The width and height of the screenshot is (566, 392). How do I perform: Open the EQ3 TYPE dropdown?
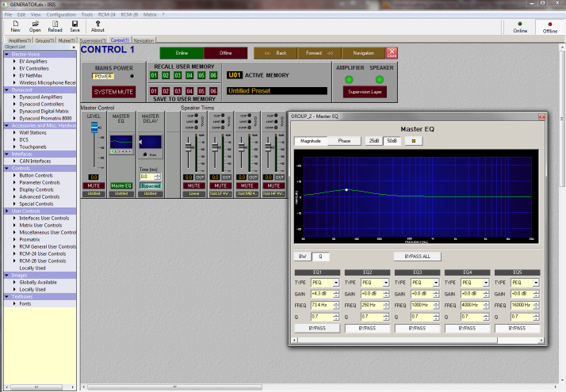coord(436,283)
